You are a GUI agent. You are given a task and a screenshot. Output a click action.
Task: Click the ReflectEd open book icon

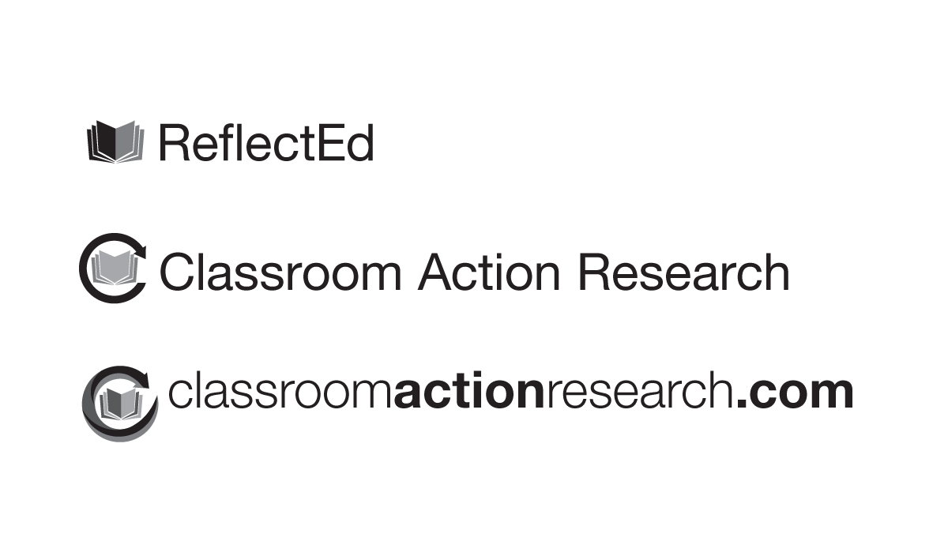pyautogui.click(x=115, y=141)
